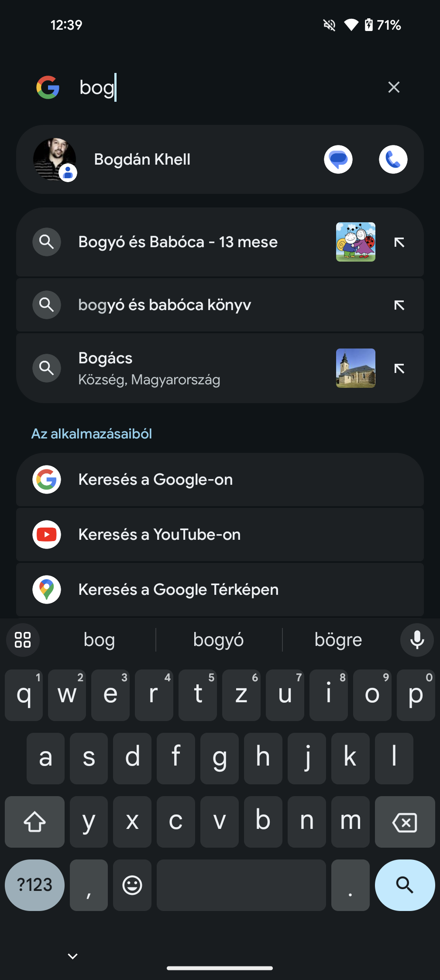Tap the message icon for Bogdán Khell
This screenshot has height=980, width=440.
(x=338, y=159)
